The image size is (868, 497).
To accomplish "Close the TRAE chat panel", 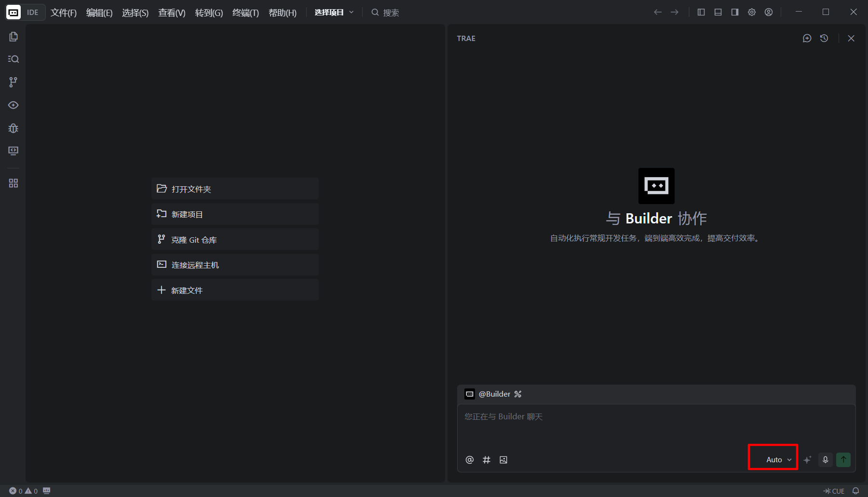I will [x=851, y=38].
